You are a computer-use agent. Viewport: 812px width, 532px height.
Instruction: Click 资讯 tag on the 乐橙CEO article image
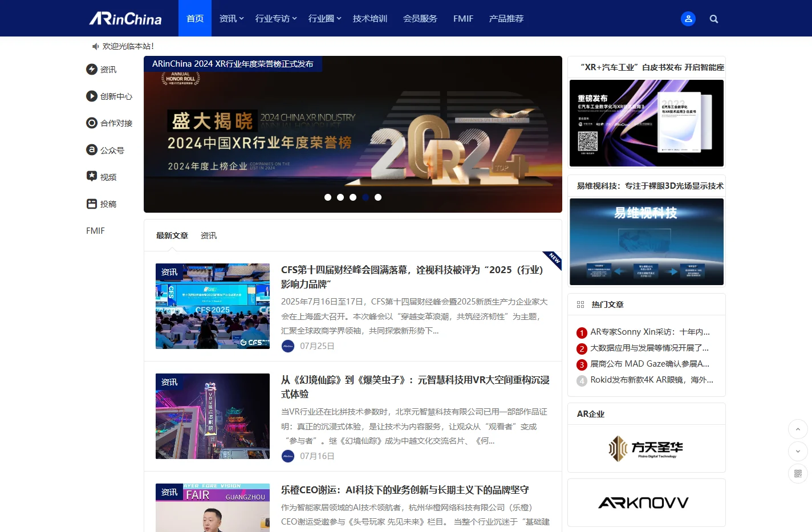(169, 492)
